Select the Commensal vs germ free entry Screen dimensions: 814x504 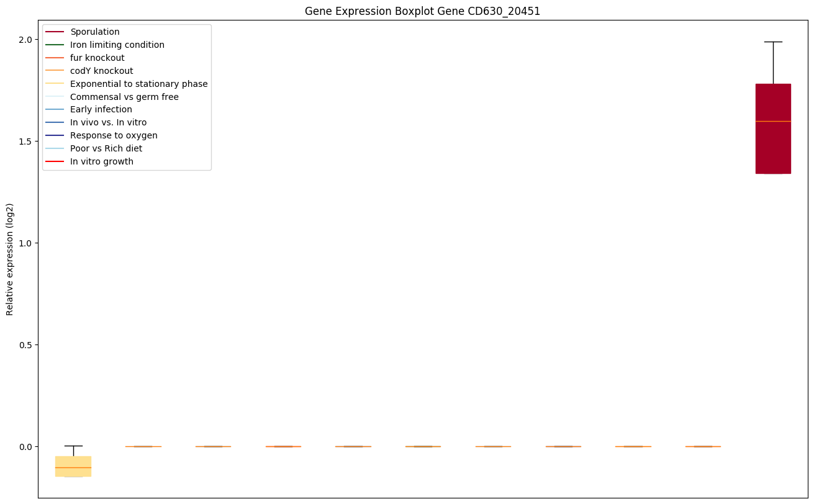tap(124, 97)
